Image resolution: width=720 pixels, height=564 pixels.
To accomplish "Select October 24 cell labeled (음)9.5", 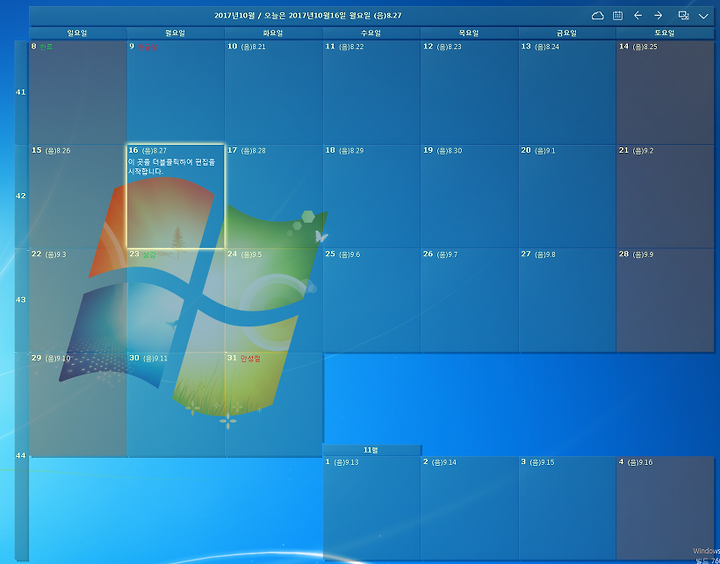I will (x=273, y=300).
